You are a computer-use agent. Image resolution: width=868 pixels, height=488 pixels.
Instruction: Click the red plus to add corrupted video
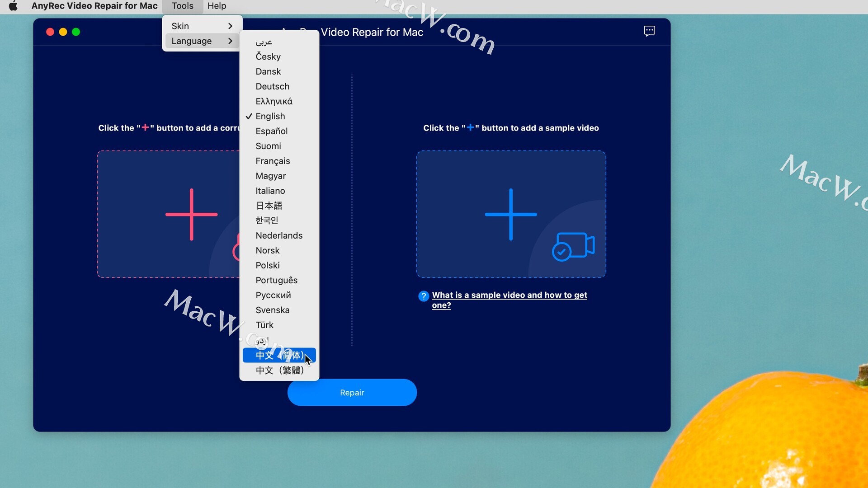(192, 214)
